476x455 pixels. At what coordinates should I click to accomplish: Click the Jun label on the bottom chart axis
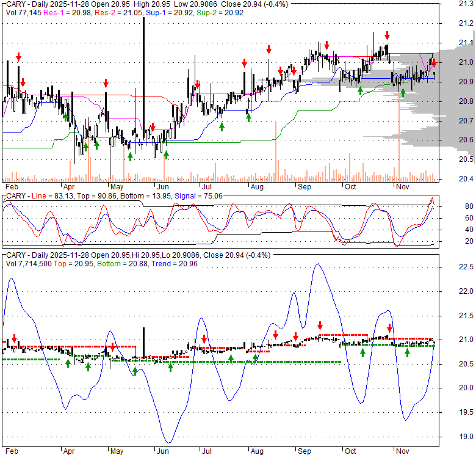pyautogui.click(x=162, y=451)
